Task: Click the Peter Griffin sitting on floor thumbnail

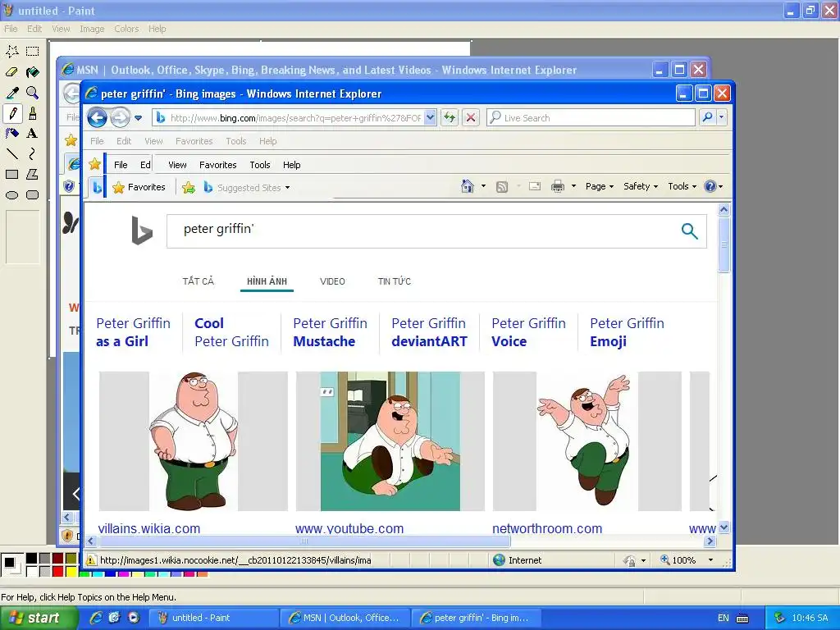Action: [390, 441]
